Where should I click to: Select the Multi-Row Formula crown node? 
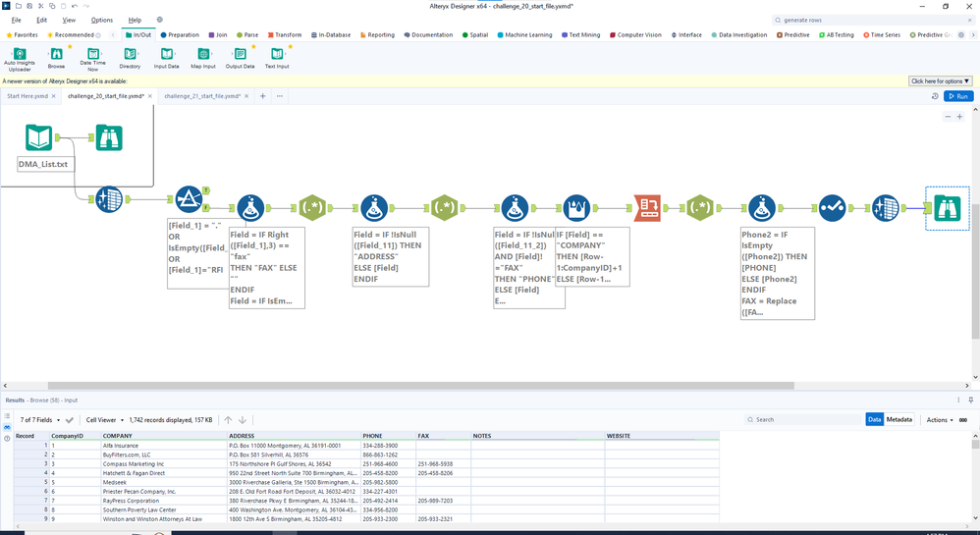pyautogui.click(x=577, y=208)
